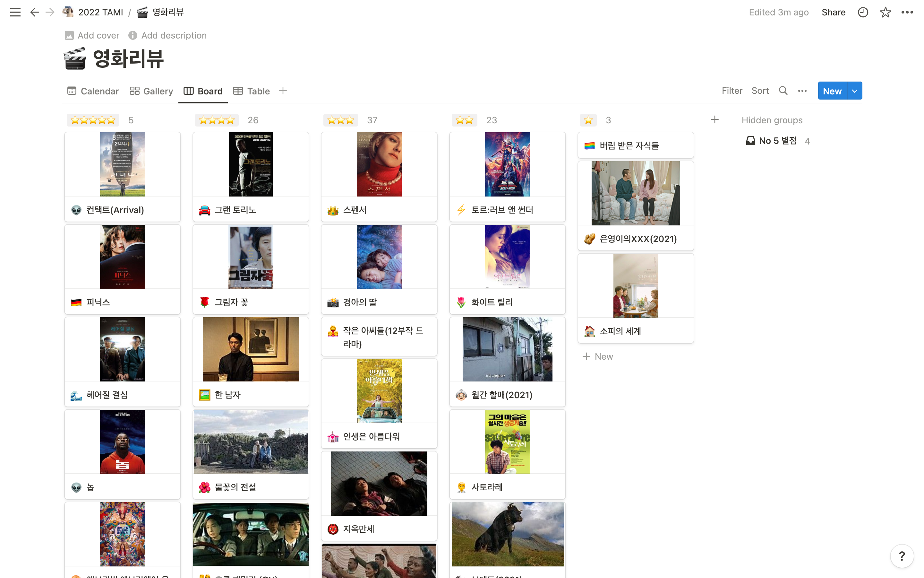Expand the hidden group No 5 별점
Screen dimensions: 924x578
[x=777, y=141]
